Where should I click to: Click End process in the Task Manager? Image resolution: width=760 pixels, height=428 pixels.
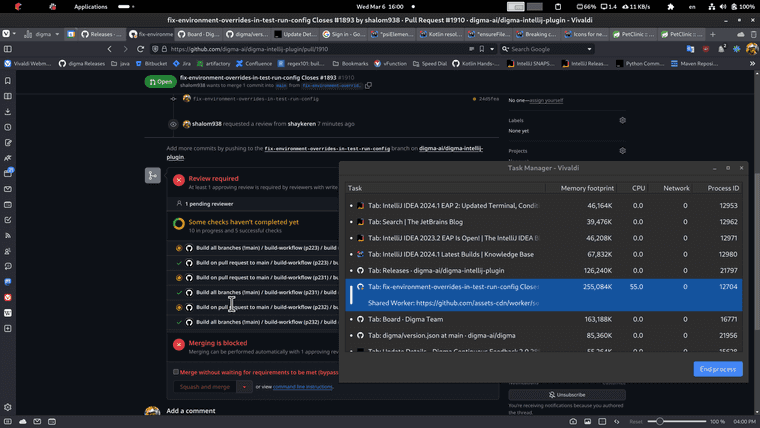(x=718, y=369)
